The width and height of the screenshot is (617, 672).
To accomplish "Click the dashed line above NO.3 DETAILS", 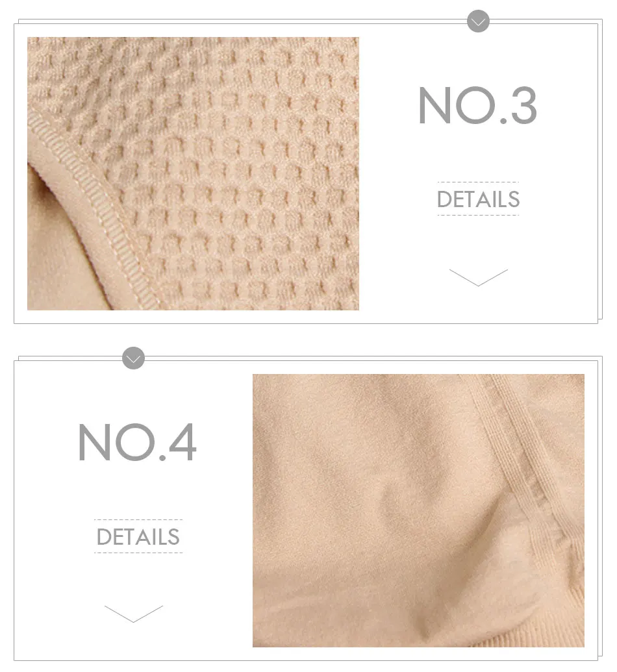I will click(x=478, y=182).
